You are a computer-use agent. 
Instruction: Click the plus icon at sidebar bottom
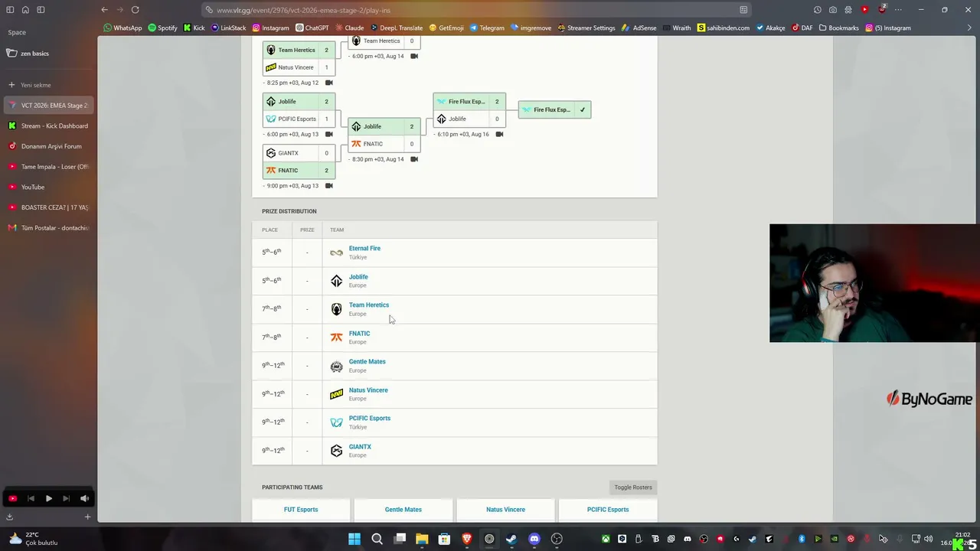(x=87, y=517)
